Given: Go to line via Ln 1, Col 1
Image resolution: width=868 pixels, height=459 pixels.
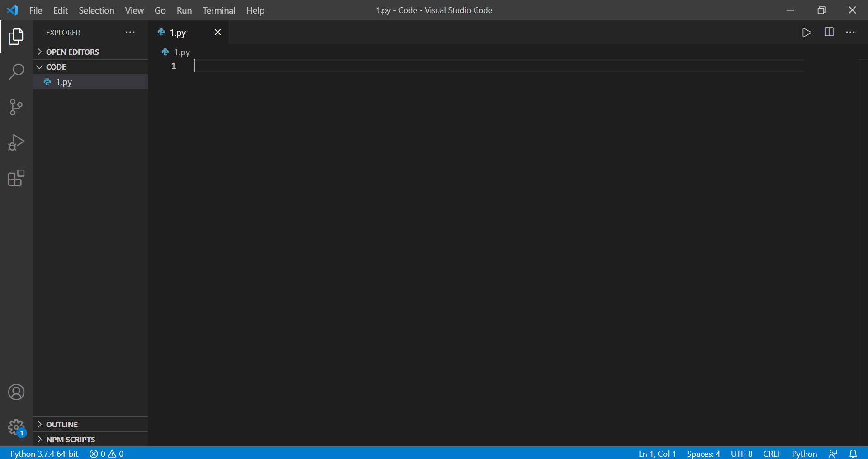Looking at the screenshot, I should [657, 454].
